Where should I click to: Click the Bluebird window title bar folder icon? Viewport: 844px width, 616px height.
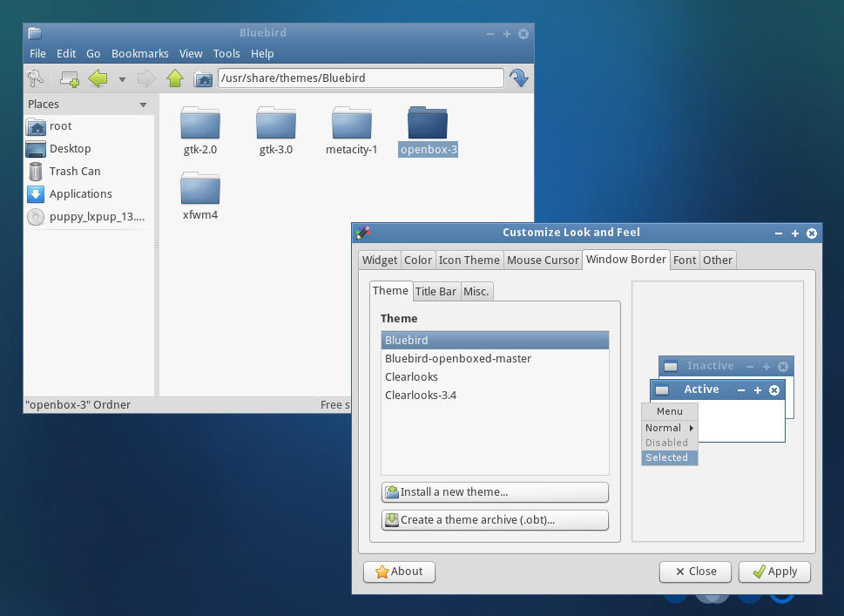[x=35, y=33]
